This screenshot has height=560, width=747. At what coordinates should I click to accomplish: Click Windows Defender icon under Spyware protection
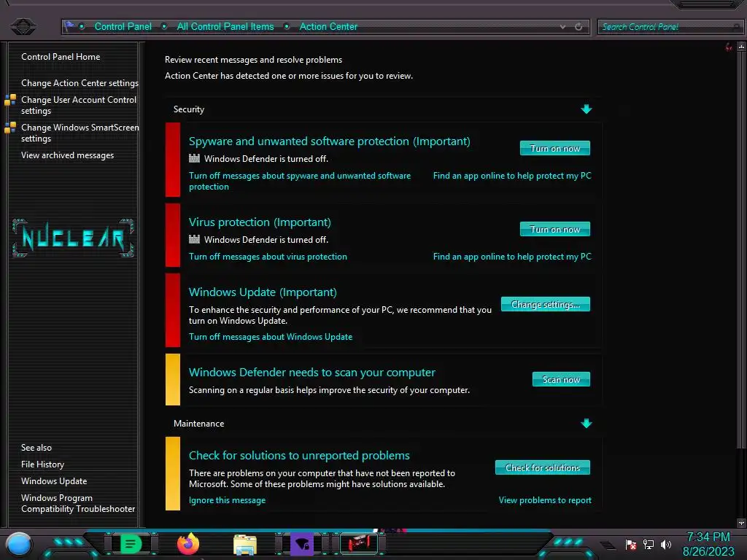[x=194, y=158]
